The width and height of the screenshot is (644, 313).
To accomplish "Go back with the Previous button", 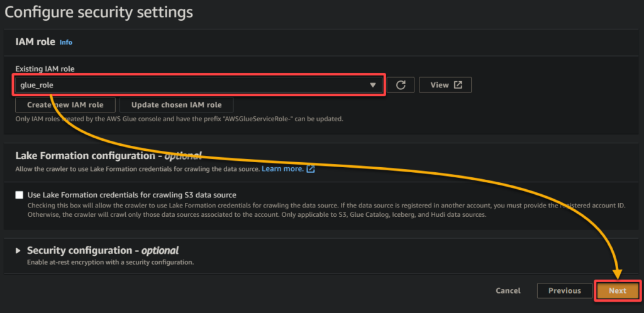I will coord(564,290).
